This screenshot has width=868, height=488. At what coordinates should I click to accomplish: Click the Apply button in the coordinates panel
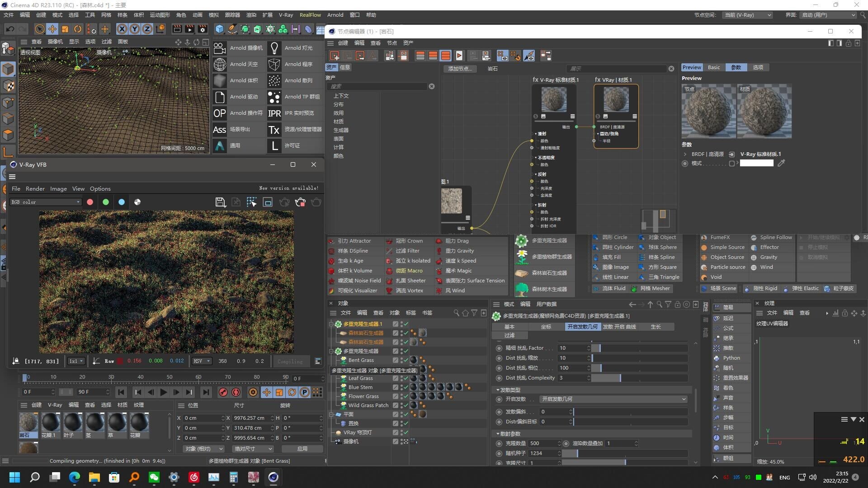coord(302,449)
